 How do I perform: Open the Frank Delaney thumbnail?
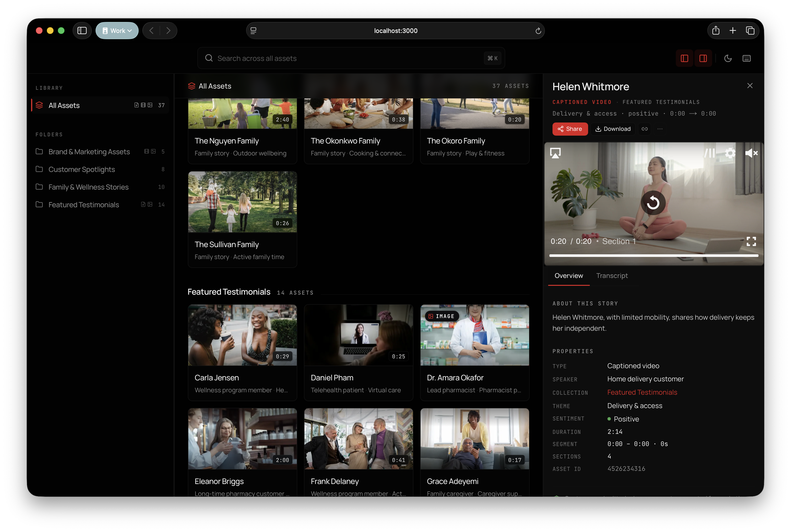coord(358,439)
